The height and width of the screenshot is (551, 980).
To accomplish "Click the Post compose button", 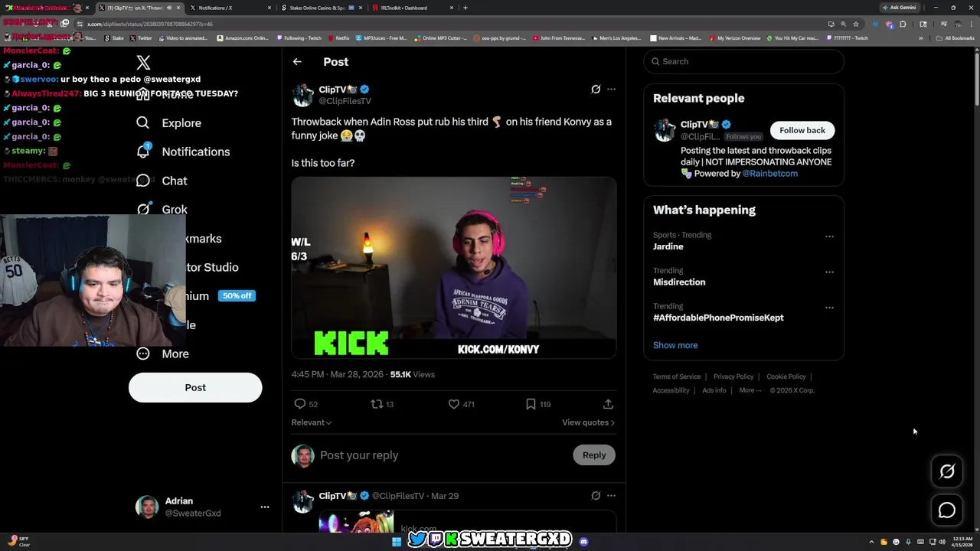I will pyautogui.click(x=195, y=387).
